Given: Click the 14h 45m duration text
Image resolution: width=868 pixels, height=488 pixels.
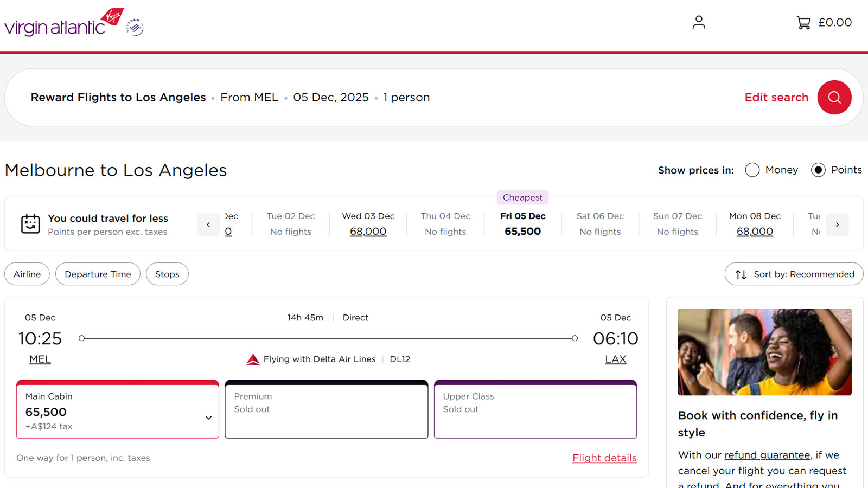Looking at the screenshot, I should click(305, 318).
